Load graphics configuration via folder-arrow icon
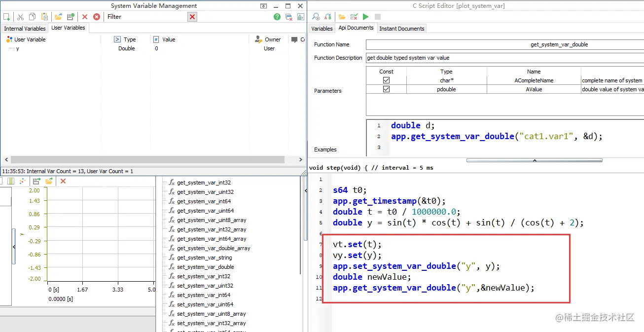Image resolution: width=644 pixels, height=332 pixels. click(x=49, y=181)
